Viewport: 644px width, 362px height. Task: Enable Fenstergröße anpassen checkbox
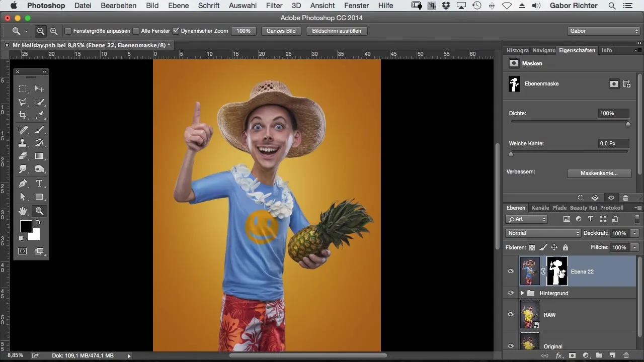(x=68, y=31)
